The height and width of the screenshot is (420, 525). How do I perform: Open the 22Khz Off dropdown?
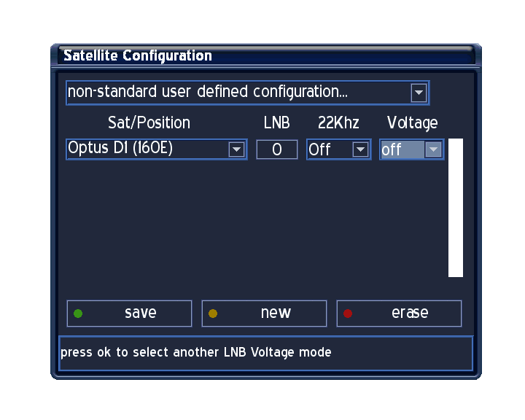(x=339, y=149)
